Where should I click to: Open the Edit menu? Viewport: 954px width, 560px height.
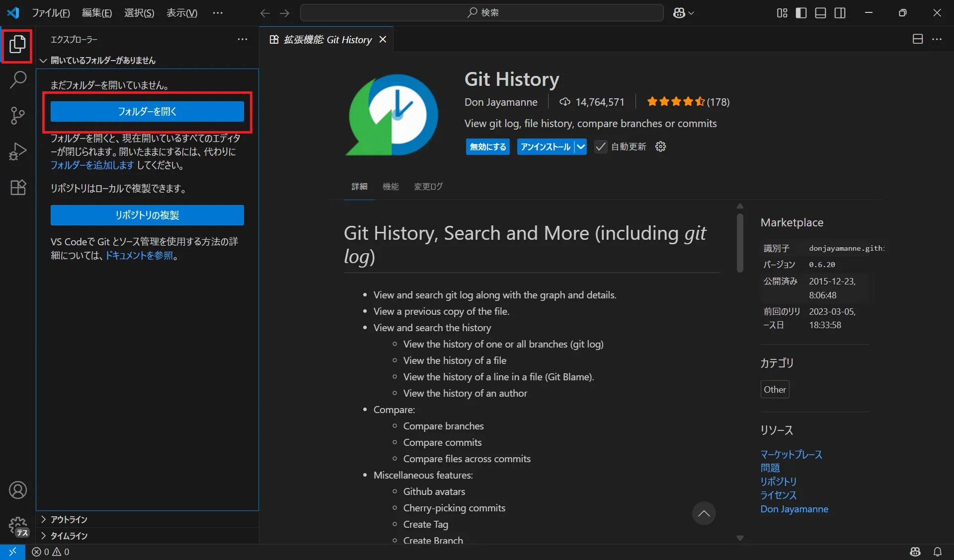[x=97, y=13]
